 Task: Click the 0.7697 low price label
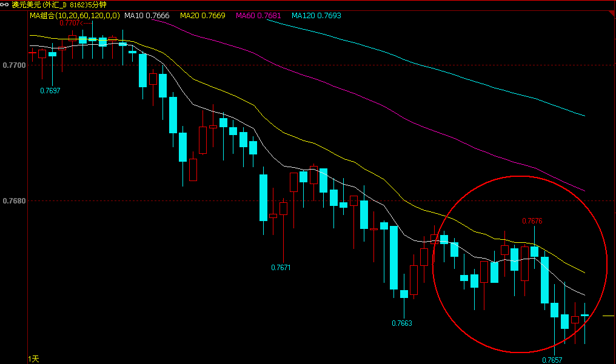(x=50, y=91)
